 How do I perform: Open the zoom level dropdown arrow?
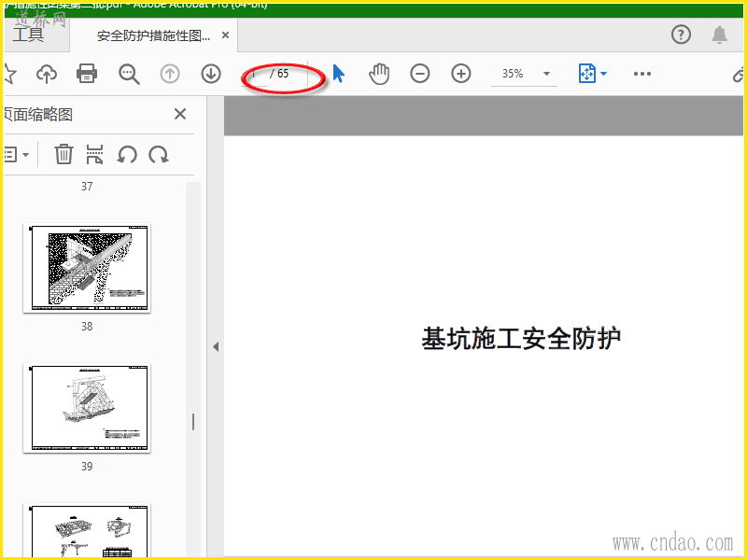[x=547, y=74]
